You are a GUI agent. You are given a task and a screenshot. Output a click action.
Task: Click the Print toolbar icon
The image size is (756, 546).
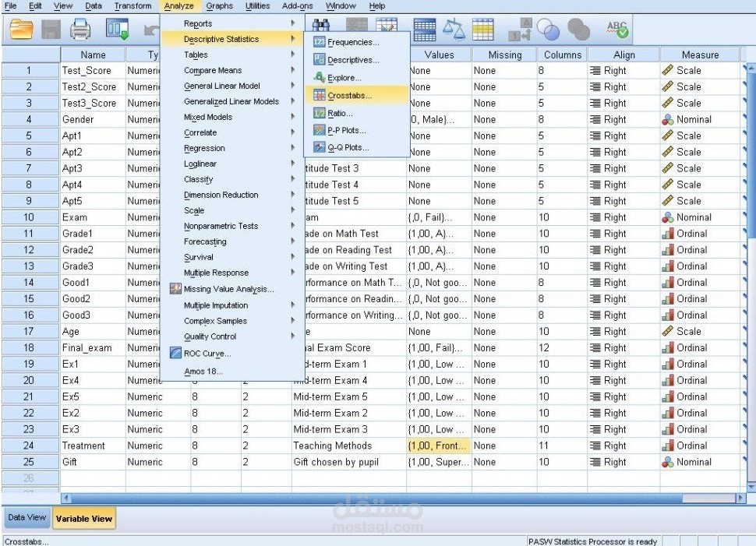click(80, 29)
